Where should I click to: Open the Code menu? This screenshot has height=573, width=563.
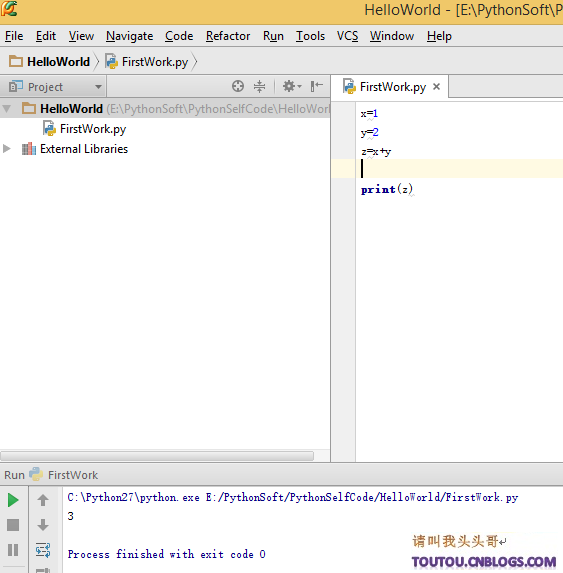click(179, 36)
